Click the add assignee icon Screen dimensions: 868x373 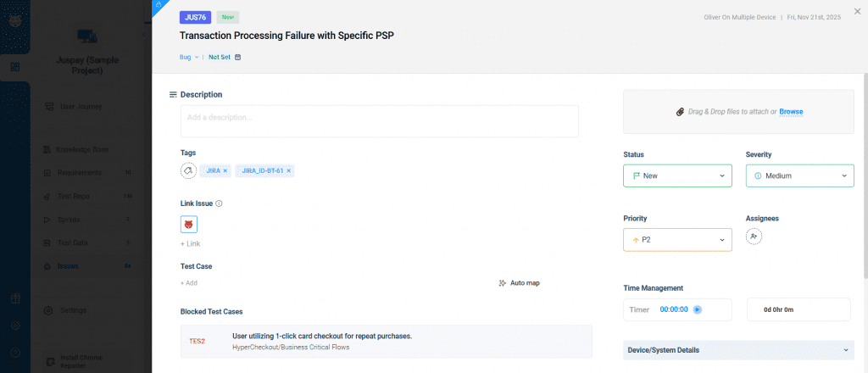[754, 237]
